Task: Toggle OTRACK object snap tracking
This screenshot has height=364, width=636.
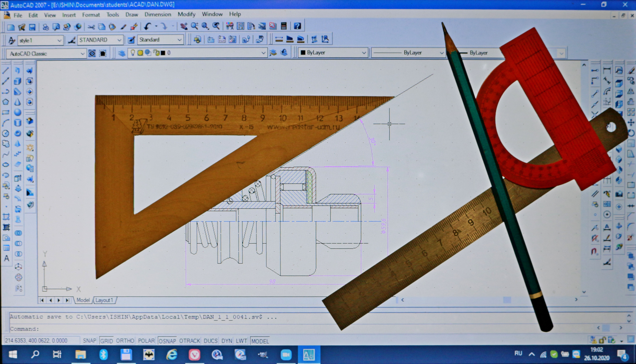Action: [x=190, y=341]
